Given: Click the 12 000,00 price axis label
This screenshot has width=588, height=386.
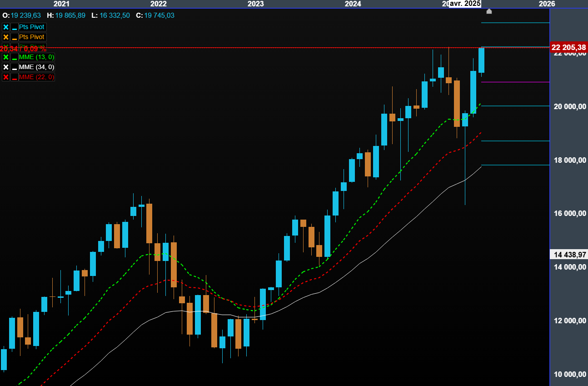Looking at the screenshot, I should (x=569, y=321).
